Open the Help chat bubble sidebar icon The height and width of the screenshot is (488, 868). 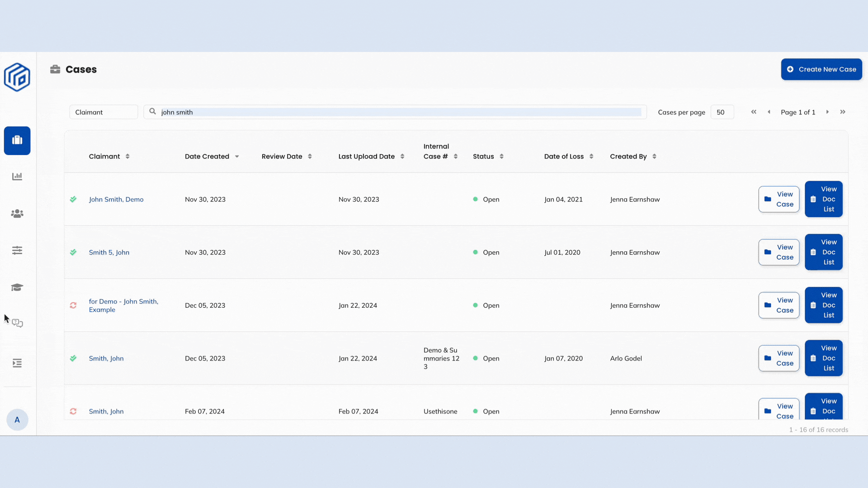17,324
